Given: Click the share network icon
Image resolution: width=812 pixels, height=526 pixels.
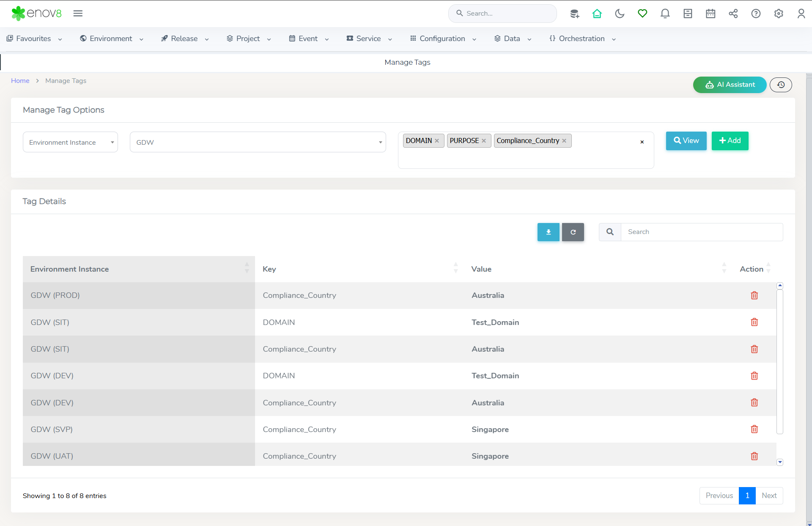Looking at the screenshot, I should coord(733,14).
